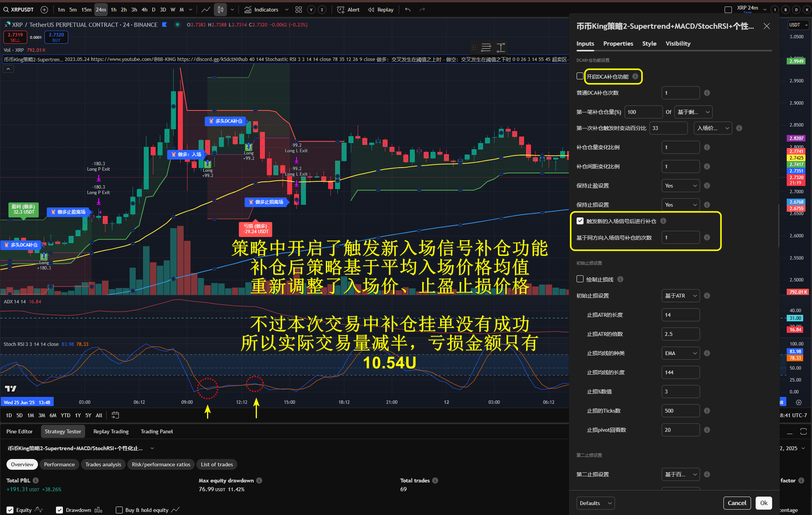This screenshot has height=515, width=812.
Task: Open the Defaults dropdown
Action: tap(595, 503)
